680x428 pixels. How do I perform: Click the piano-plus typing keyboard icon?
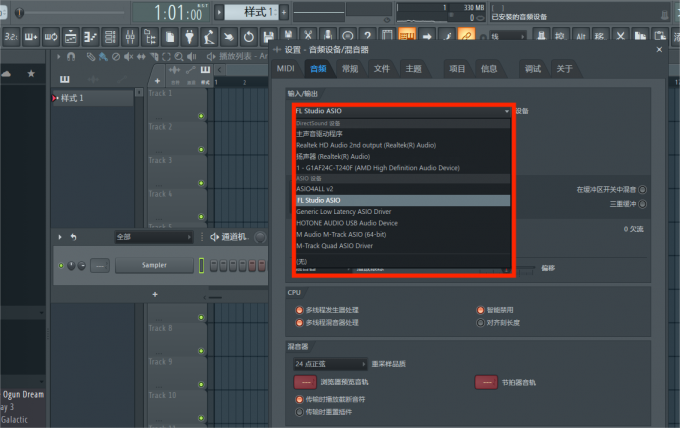pyautogui.click(x=31, y=37)
